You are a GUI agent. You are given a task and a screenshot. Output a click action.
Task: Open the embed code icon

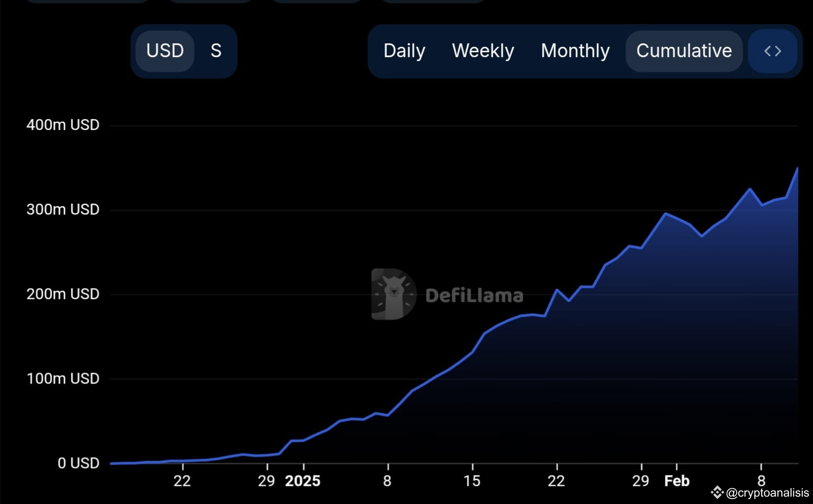(x=772, y=51)
